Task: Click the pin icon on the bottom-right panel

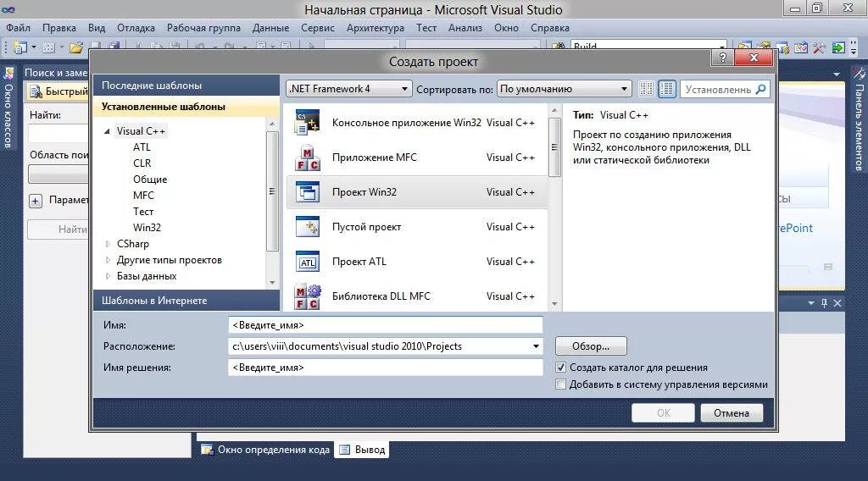Action: pos(824,303)
